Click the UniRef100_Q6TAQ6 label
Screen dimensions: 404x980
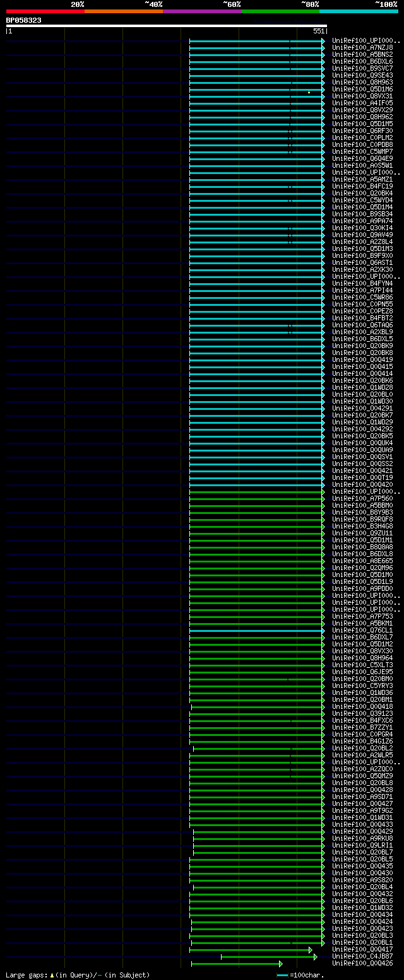(x=362, y=325)
